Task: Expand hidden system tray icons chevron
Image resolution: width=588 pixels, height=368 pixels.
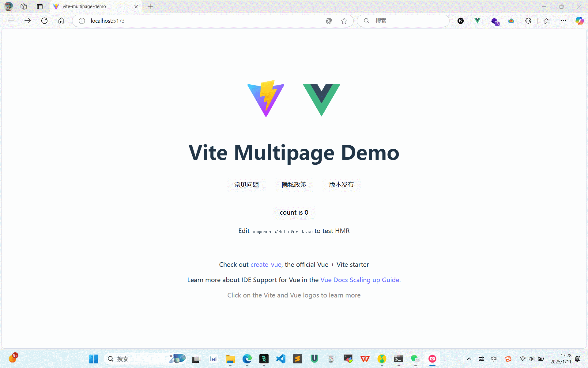Action: coord(469,359)
